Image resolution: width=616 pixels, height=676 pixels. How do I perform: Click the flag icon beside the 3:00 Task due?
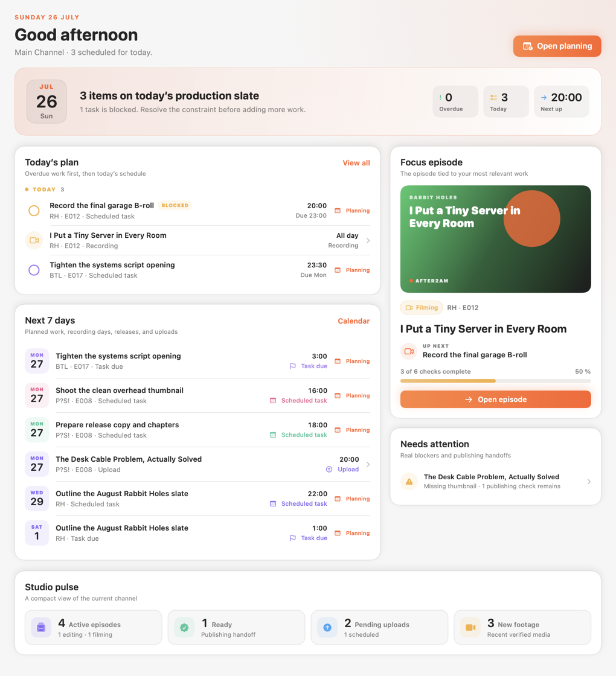pyautogui.click(x=293, y=366)
